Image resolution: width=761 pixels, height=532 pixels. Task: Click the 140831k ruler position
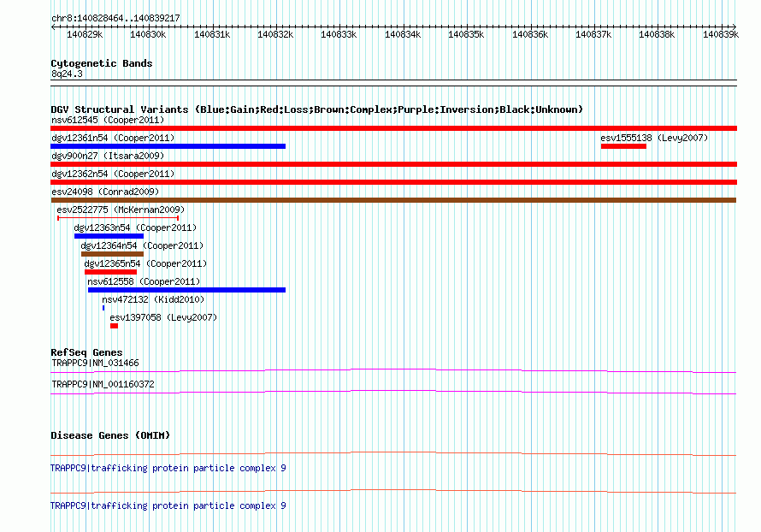point(212,34)
